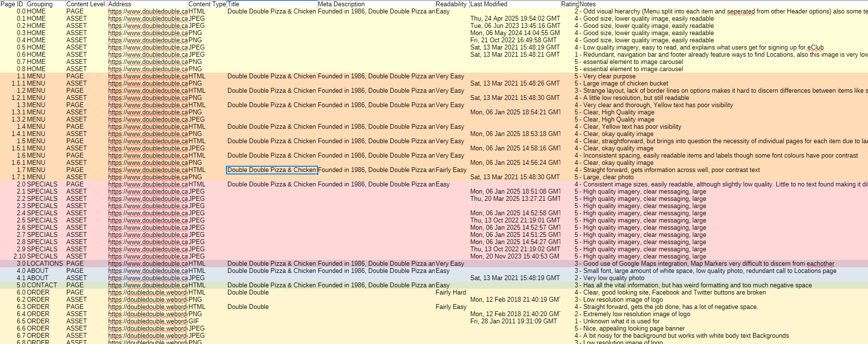Follow the address link in the 6.0 ORDER row
The width and height of the screenshot is (868, 344).
[x=148, y=292]
